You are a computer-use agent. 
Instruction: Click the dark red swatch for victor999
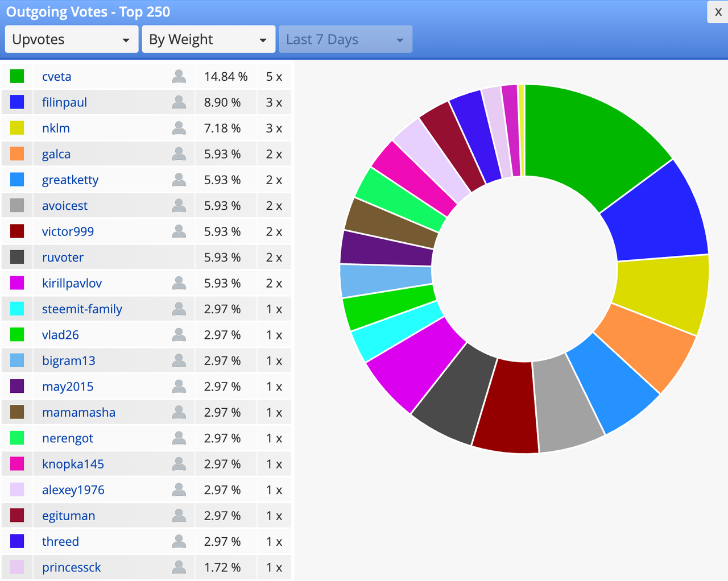17,231
